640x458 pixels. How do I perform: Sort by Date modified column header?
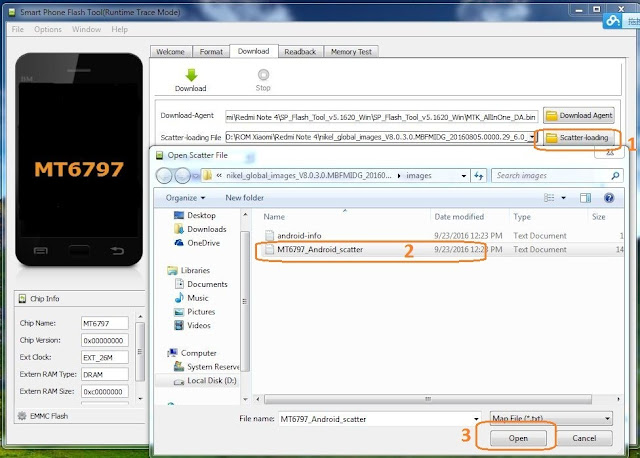coord(459,217)
